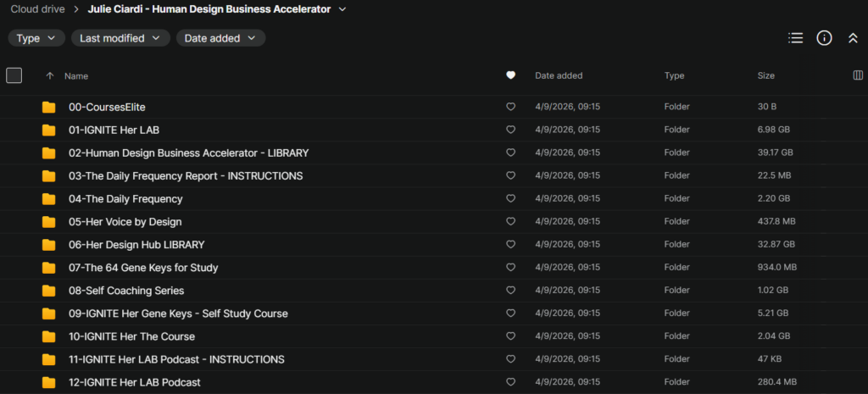Screen dimensions: 868x394
Task: Open the Type filter dropdown
Action: (x=36, y=38)
